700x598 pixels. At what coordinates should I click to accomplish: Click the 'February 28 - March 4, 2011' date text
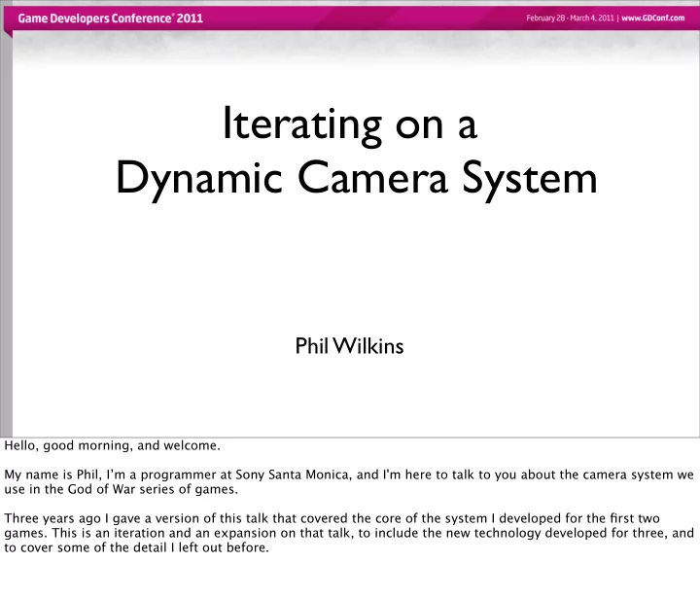570,18
